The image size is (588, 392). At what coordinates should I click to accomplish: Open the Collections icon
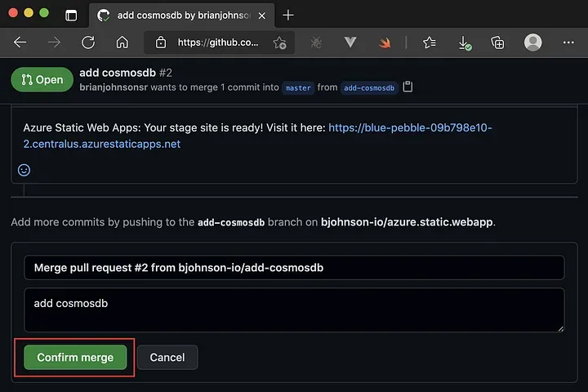pos(497,42)
